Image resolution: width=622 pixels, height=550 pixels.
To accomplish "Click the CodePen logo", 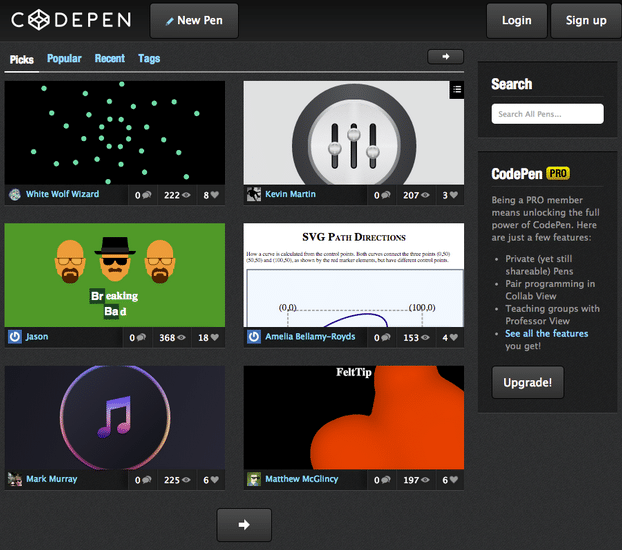I will (x=71, y=20).
